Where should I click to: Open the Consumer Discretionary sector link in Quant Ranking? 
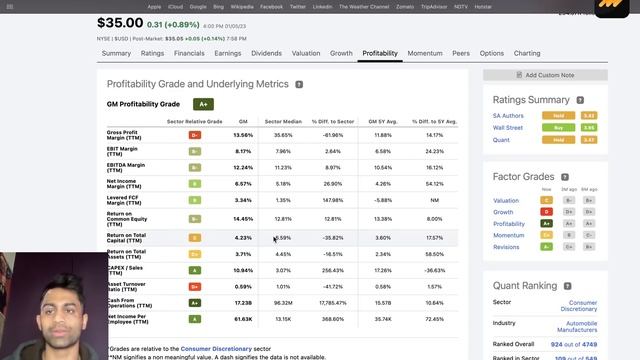[x=579, y=306]
